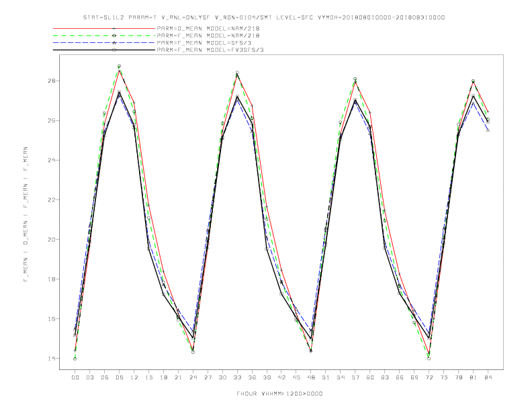532x411 pixels.
Task: Click y-axis tick label 24
Action: pos(52,160)
